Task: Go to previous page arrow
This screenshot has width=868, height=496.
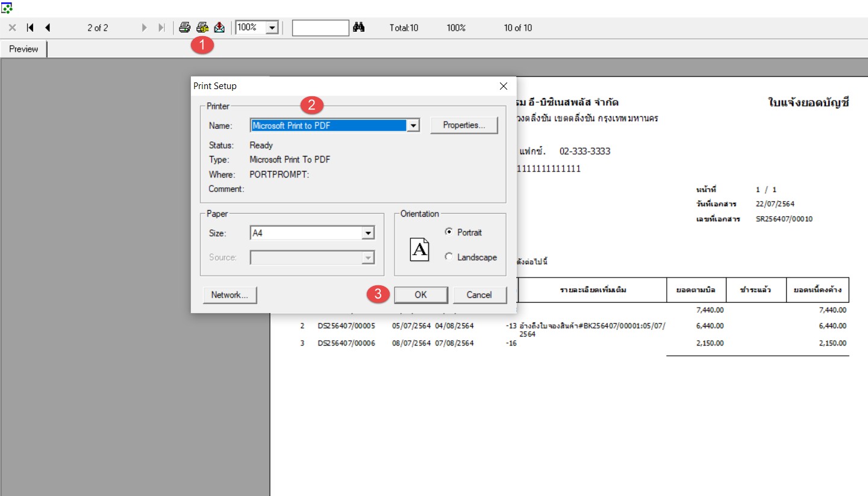Action: (48, 28)
